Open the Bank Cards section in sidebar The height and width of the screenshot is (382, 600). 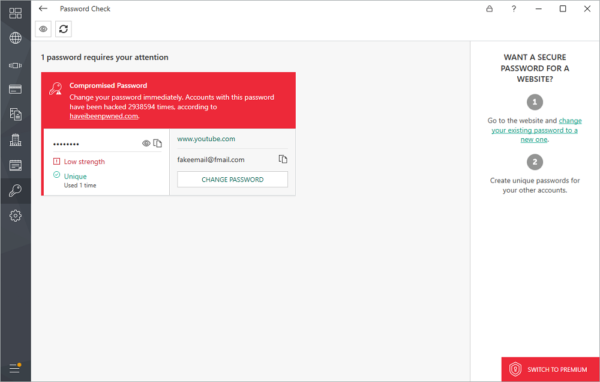pos(15,89)
